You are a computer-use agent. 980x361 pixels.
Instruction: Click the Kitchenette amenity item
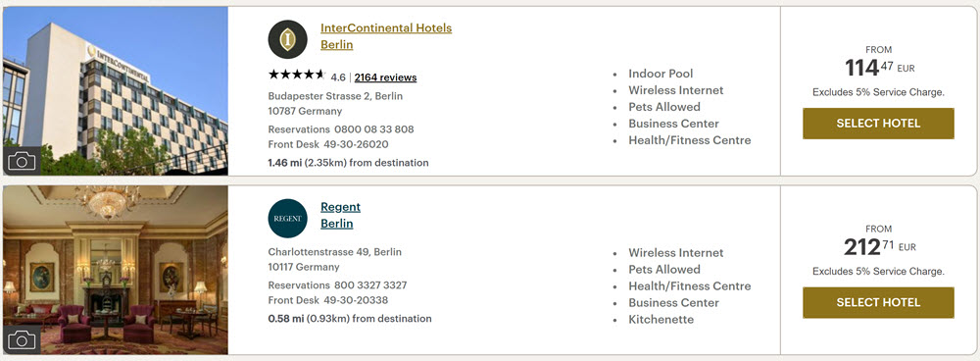[x=661, y=319]
